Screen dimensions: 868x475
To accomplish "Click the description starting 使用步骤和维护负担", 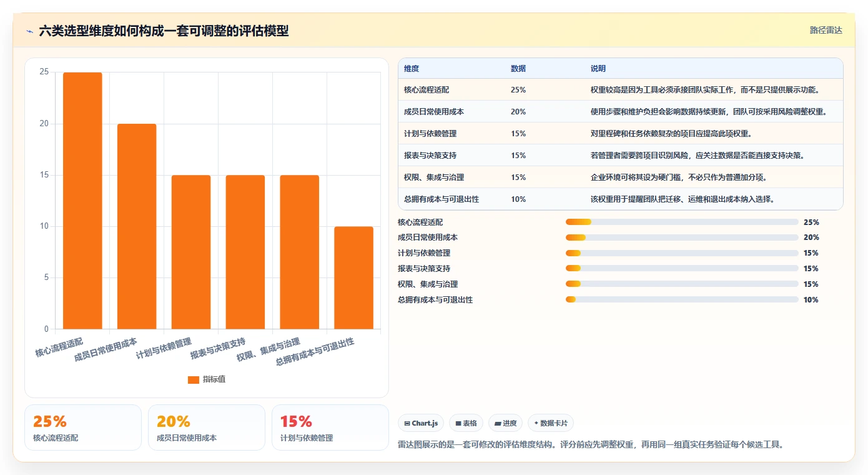I will click(709, 112).
